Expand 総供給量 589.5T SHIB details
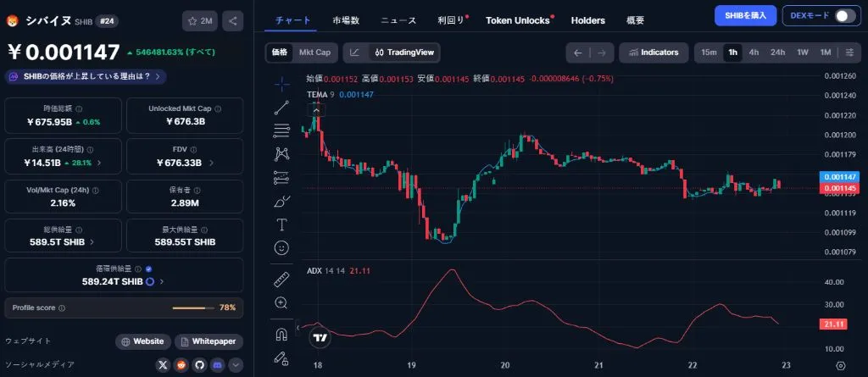This screenshot has width=868, height=377. point(92,242)
